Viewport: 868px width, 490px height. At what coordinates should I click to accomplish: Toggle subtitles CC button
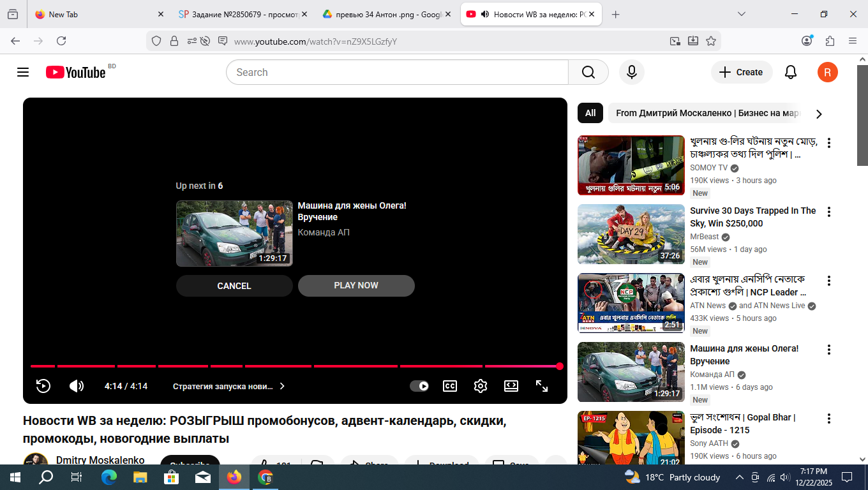450,386
